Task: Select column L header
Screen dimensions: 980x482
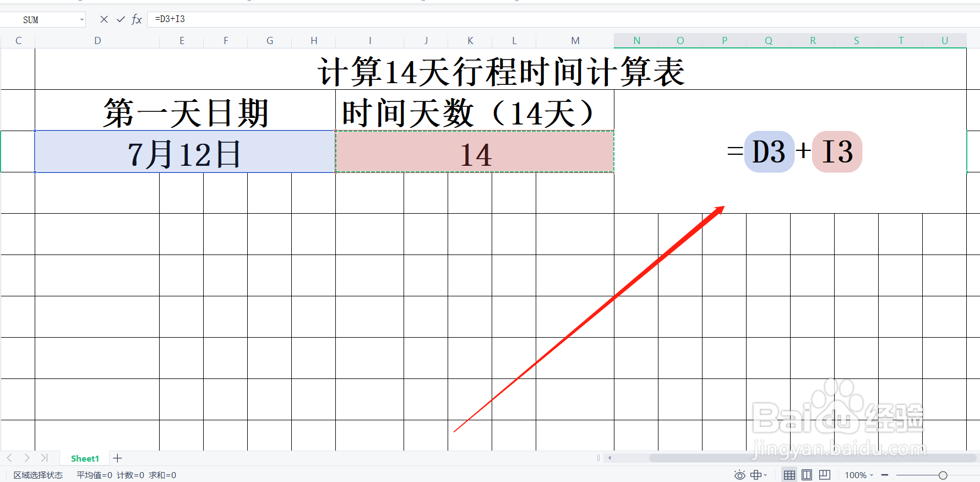Action: tap(514, 41)
